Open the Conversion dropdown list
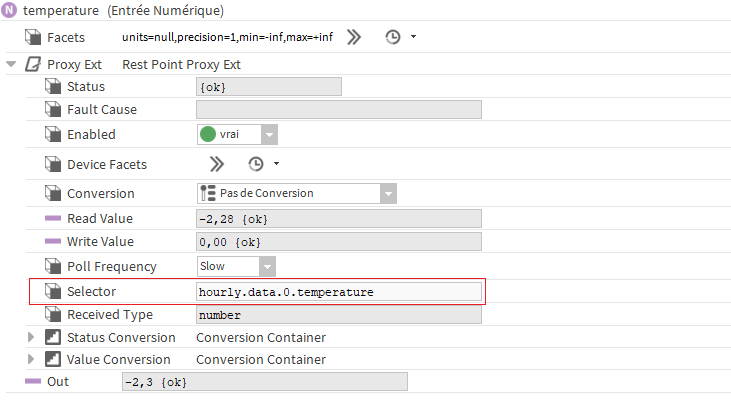The image size is (731, 412). pyautogui.click(x=388, y=193)
